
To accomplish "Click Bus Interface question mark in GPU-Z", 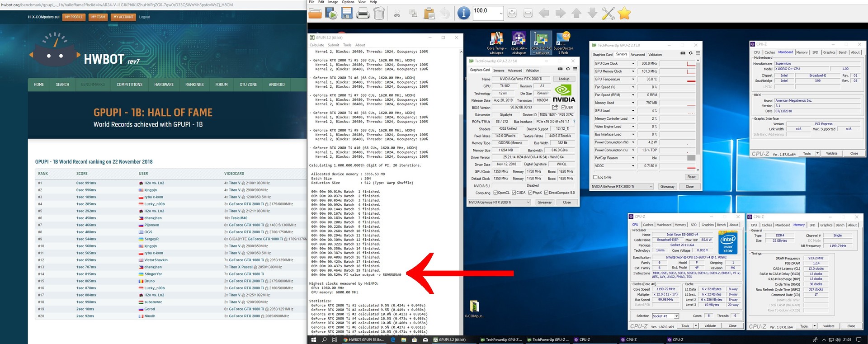I will click(x=574, y=122).
